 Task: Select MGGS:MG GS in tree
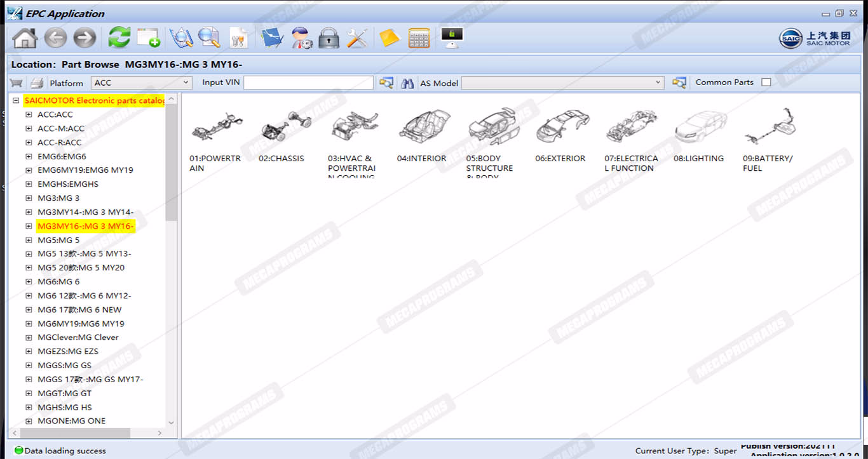(x=64, y=365)
